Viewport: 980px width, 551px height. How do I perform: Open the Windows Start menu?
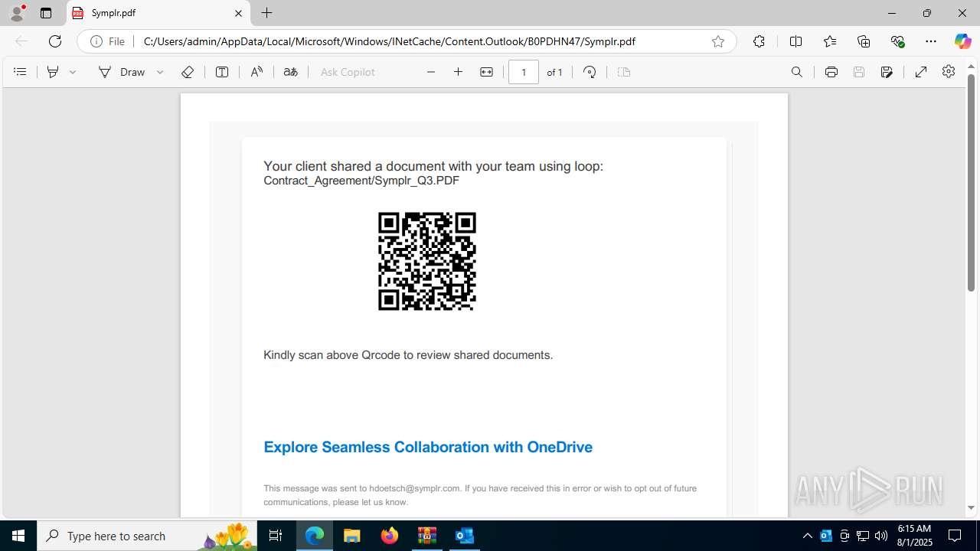18,536
